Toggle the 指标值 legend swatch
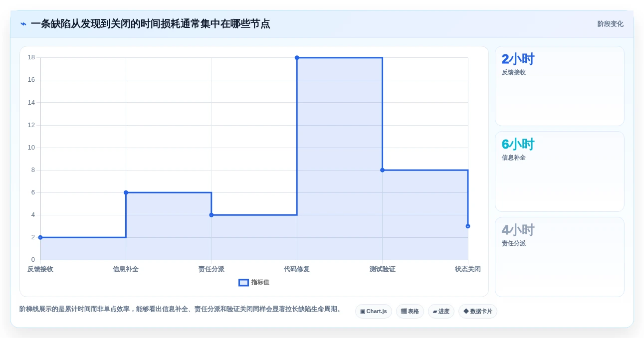The width and height of the screenshot is (644, 338). pos(243,283)
